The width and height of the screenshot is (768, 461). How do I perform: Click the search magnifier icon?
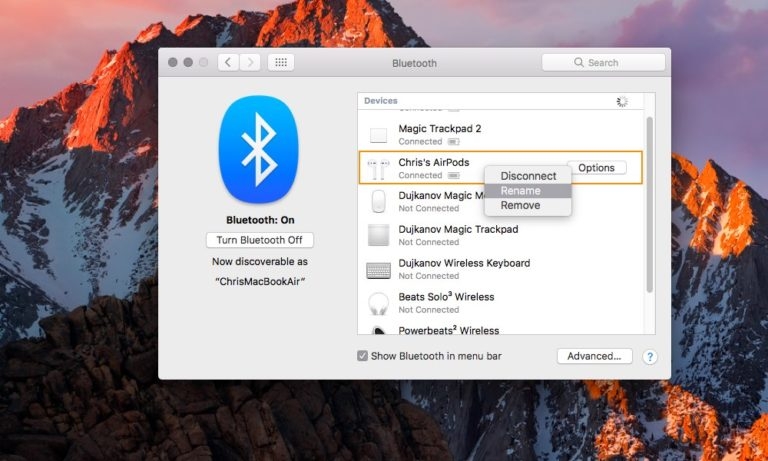(579, 63)
